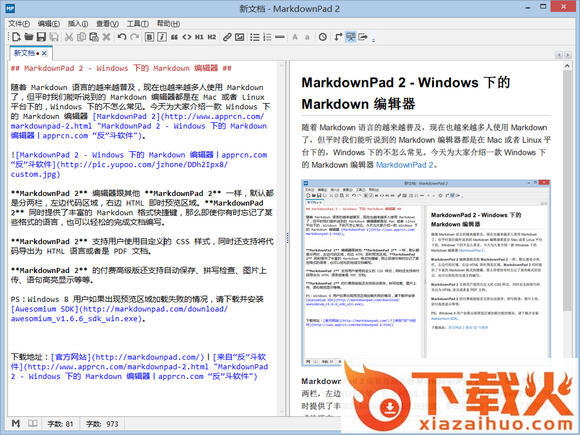Insert an image with the picture icon
The image size is (580, 435).
240,37
